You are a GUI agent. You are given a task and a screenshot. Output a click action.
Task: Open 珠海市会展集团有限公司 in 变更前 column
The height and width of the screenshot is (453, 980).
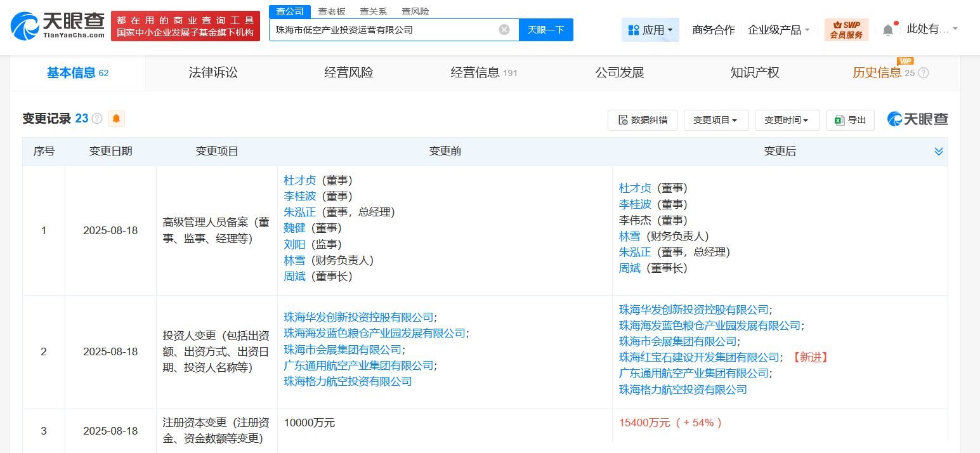[x=343, y=350]
